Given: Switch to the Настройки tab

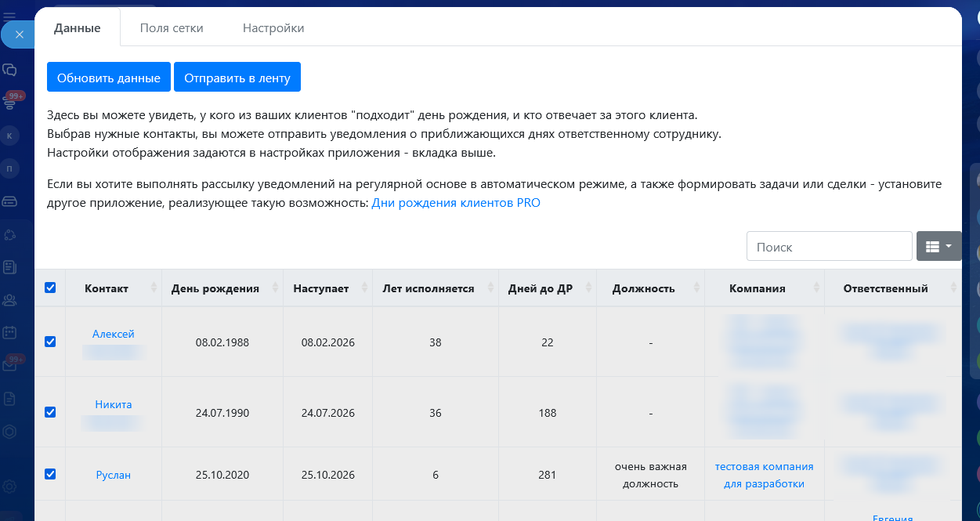Looking at the screenshot, I should tap(273, 28).
